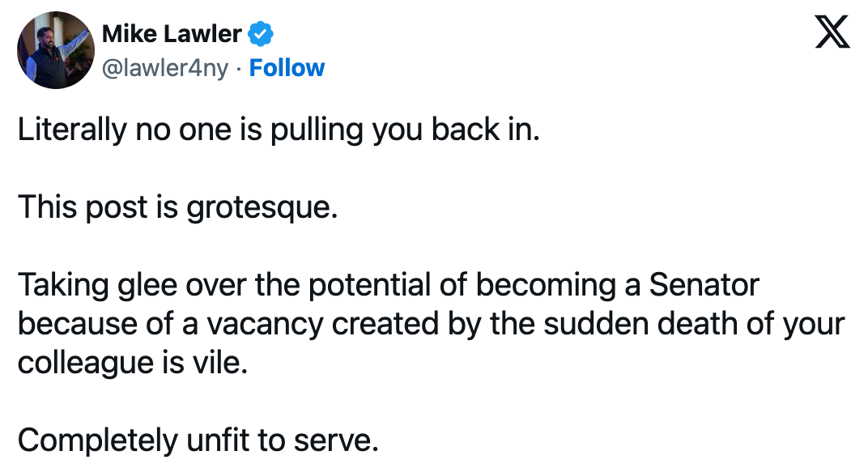Click the sentence "This post is grotesque."
Screen dimensions: 868x468
click(177, 208)
